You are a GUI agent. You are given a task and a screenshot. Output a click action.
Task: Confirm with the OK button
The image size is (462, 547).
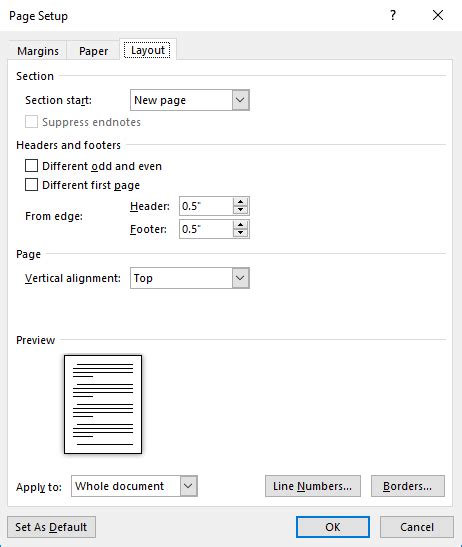[333, 527]
